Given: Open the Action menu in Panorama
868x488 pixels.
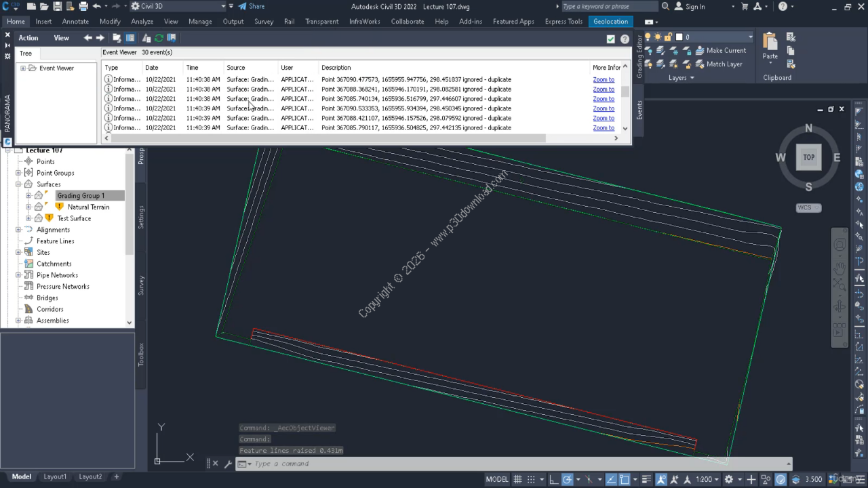Looking at the screenshot, I should tap(28, 38).
